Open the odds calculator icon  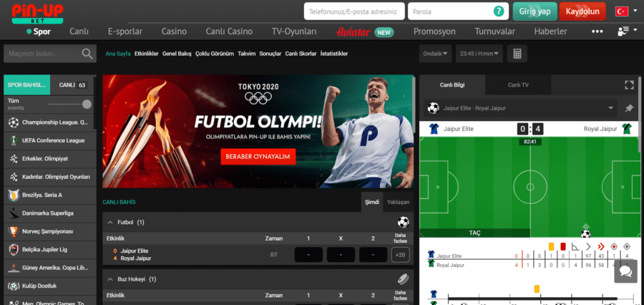pos(517,54)
